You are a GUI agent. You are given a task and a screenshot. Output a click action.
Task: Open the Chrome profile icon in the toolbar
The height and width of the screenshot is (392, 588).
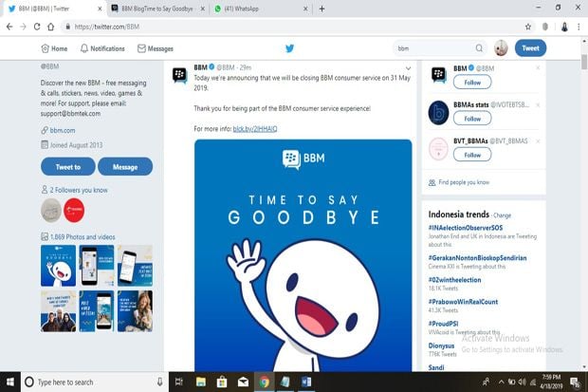564,27
